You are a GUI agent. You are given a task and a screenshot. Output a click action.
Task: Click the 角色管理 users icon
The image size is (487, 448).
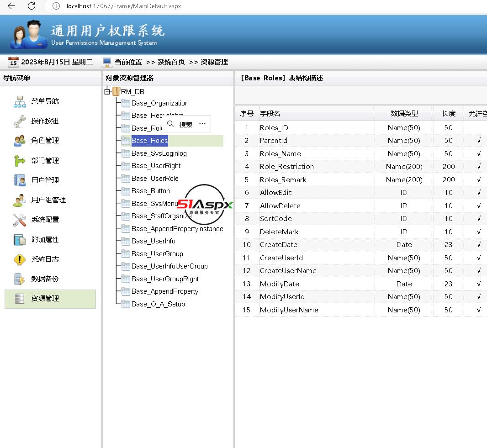pos(20,141)
